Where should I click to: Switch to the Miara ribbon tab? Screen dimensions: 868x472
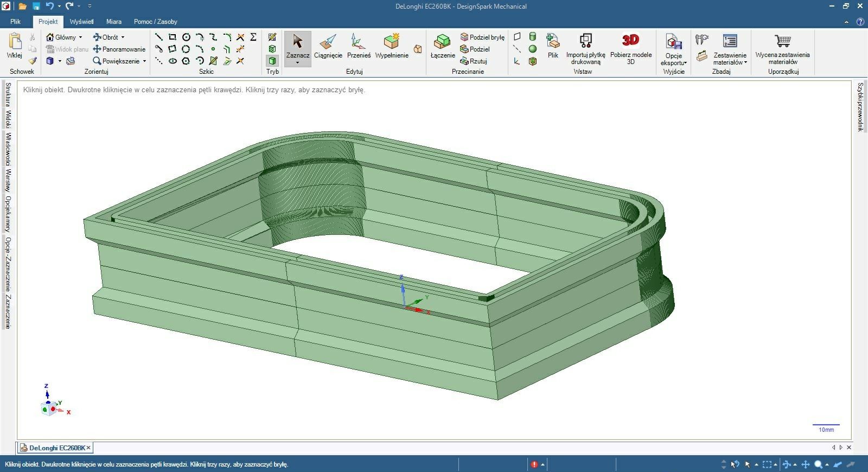pyautogui.click(x=114, y=22)
